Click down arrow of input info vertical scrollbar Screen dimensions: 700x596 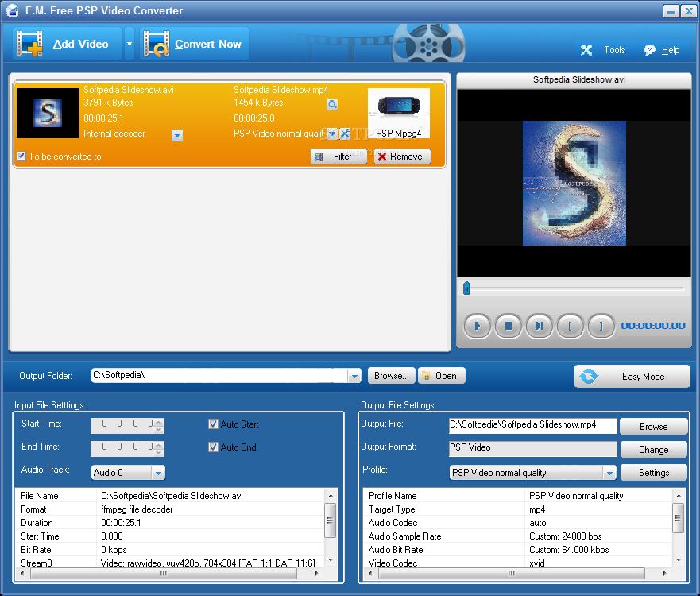click(x=331, y=560)
